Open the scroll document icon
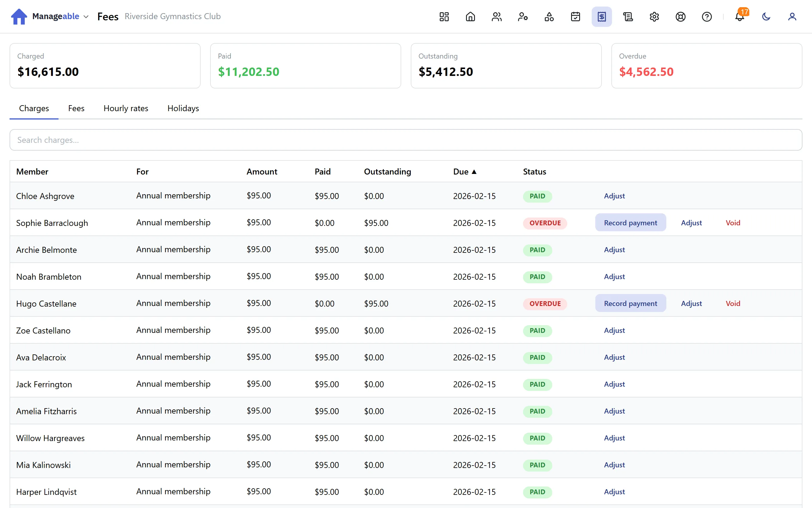 628,16
